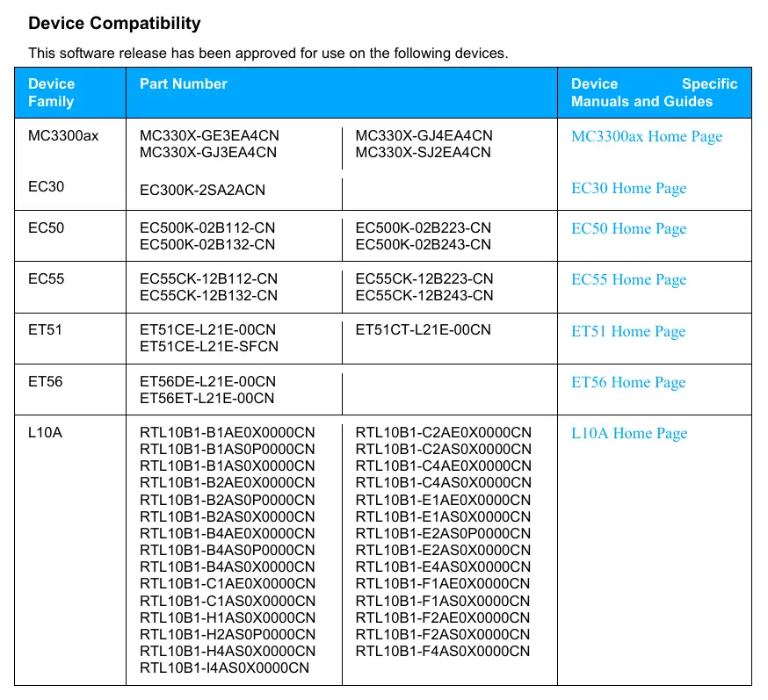Open the MC3300ax Home Page link

[x=647, y=136]
